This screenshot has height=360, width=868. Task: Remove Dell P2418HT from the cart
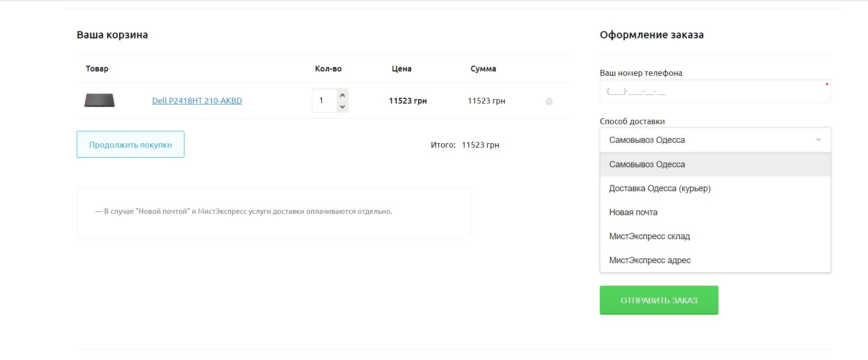point(549,101)
